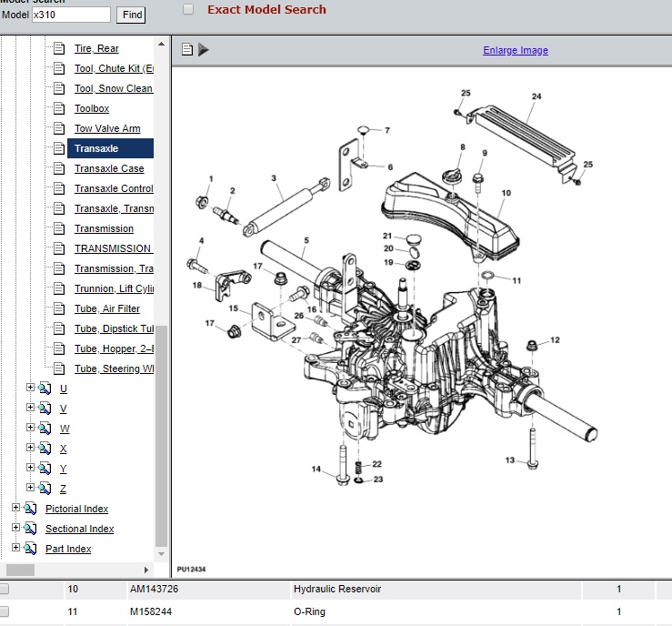This screenshot has width=672, height=626.
Task: Click the document icon beside Tire, Rear
Action: [x=59, y=48]
